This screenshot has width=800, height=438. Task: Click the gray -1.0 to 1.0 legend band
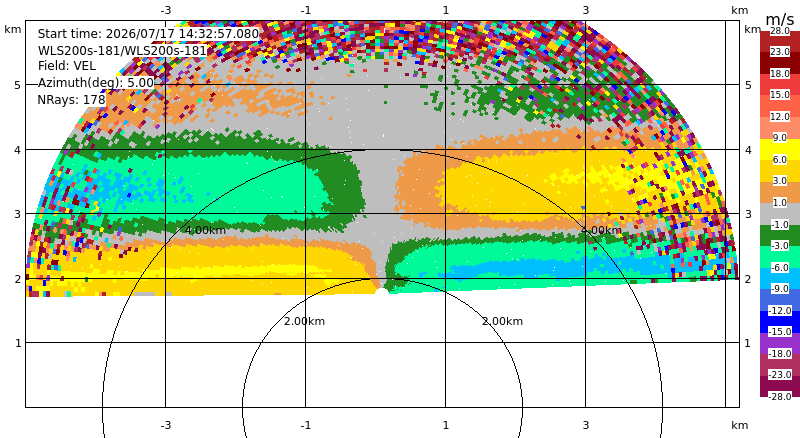780,213
